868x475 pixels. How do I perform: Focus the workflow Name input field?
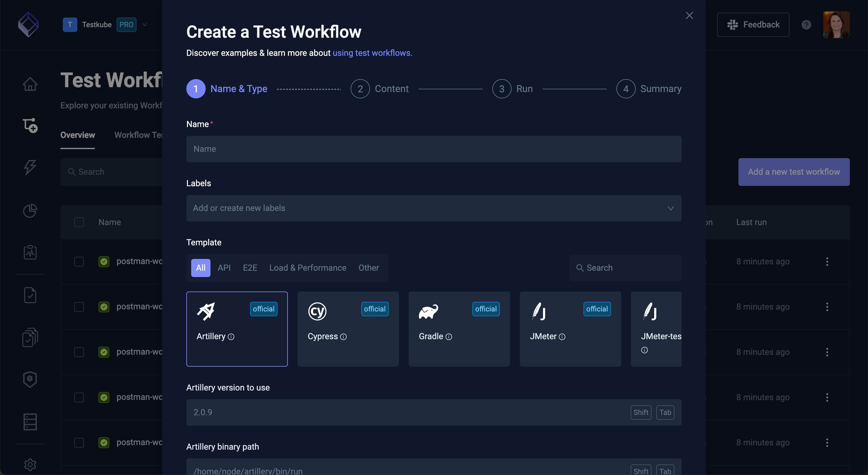pyautogui.click(x=434, y=149)
